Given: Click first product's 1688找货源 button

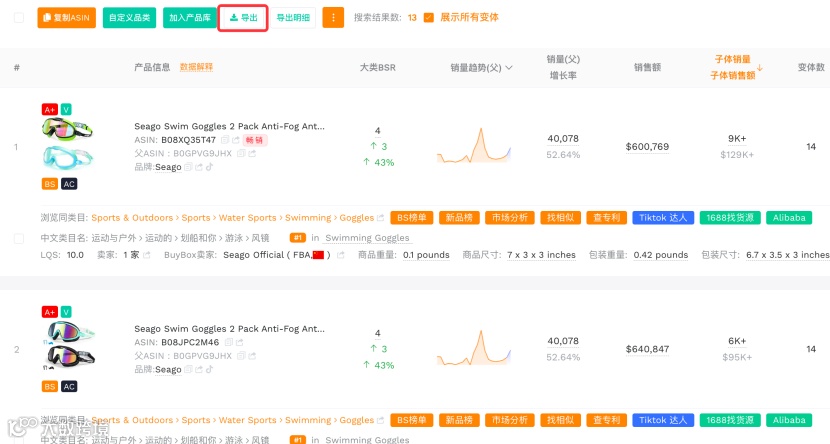Looking at the screenshot, I should point(730,218).
